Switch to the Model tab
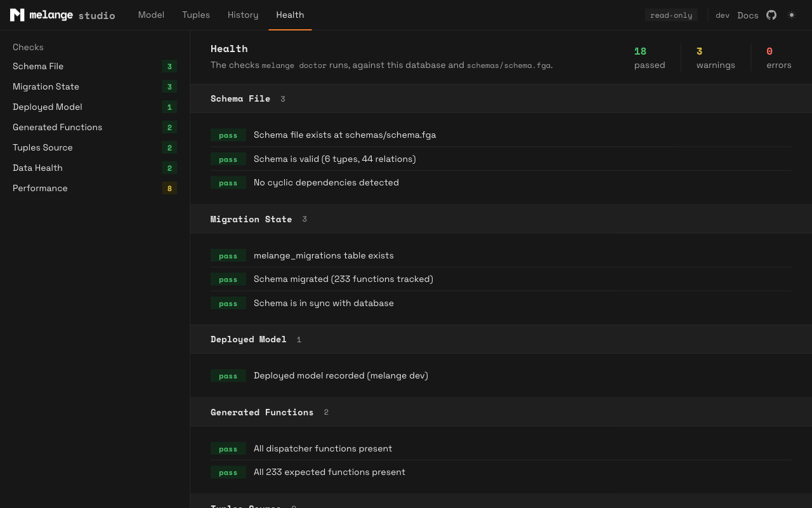The image size is (812, 508). click(x=151, y=15)
